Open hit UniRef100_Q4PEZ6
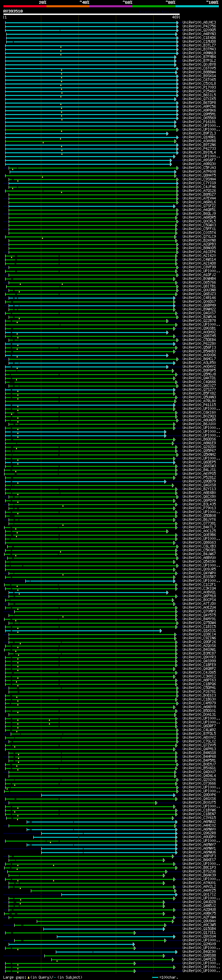 pos(199,959)
